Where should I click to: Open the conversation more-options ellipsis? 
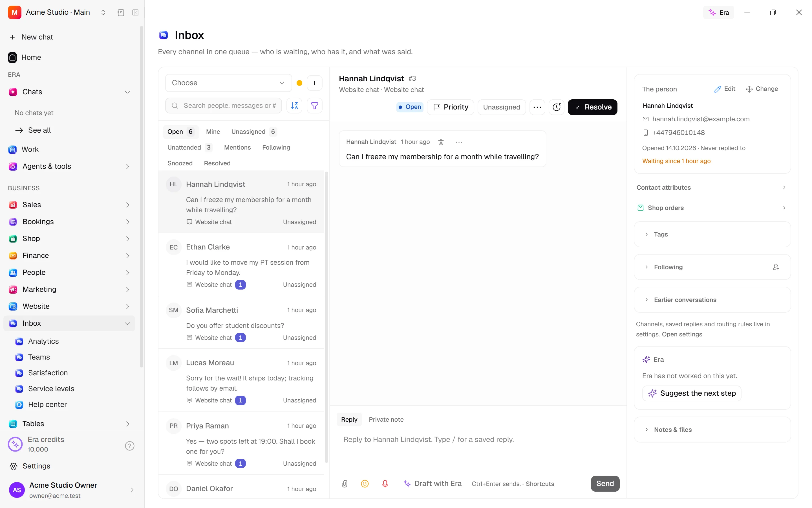point(537,107)
